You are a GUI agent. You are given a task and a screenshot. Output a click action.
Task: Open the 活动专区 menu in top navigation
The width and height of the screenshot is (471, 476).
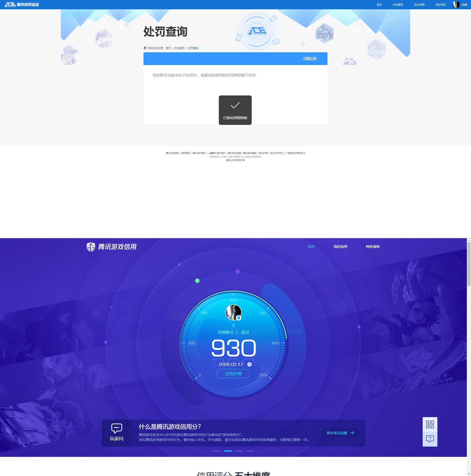point(440,4)
